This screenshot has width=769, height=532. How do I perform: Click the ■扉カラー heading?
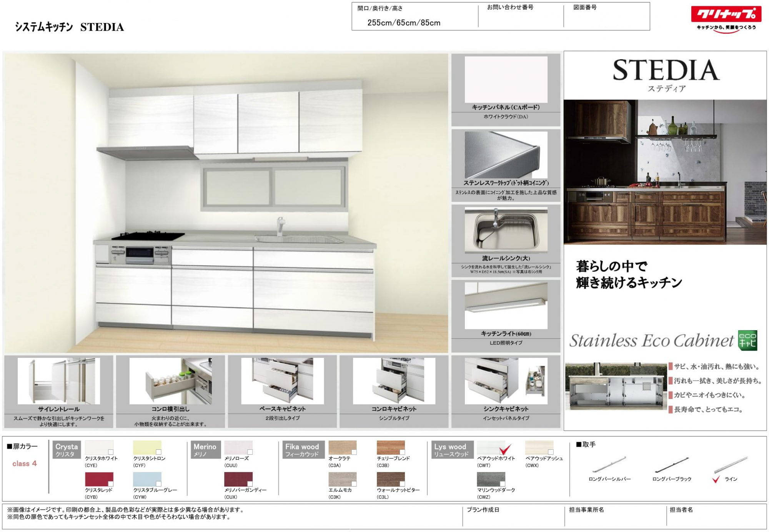[22, 446]
